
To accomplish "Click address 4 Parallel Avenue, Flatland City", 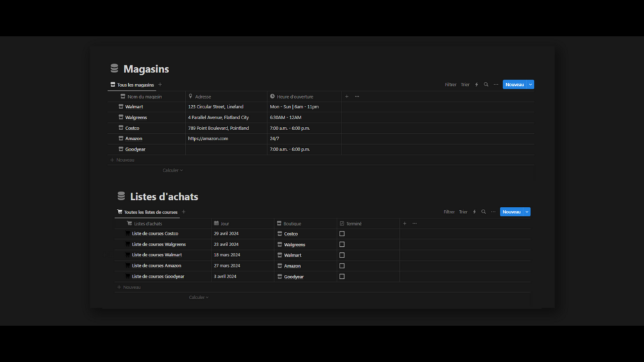I will 219,117.
